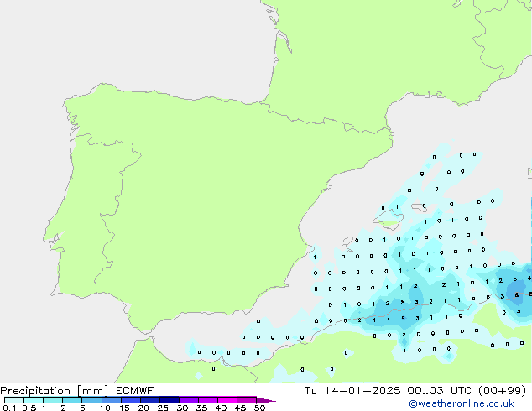The width and height of the screenshot is (532, 411).
Task: Pick the 1–2 mm legend swatch
Action: [x=53, y=400]
